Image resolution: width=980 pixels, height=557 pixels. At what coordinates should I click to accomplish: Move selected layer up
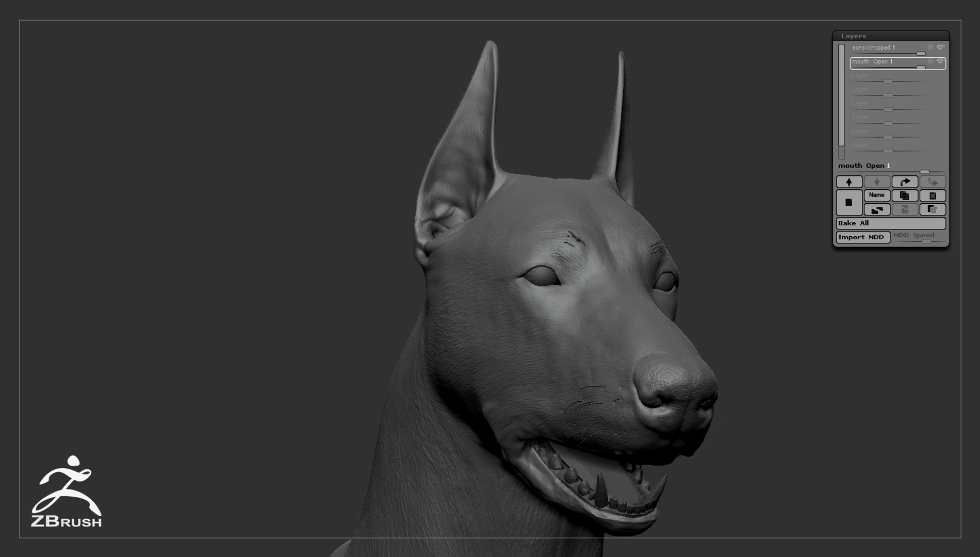click(x=849, y=182)
